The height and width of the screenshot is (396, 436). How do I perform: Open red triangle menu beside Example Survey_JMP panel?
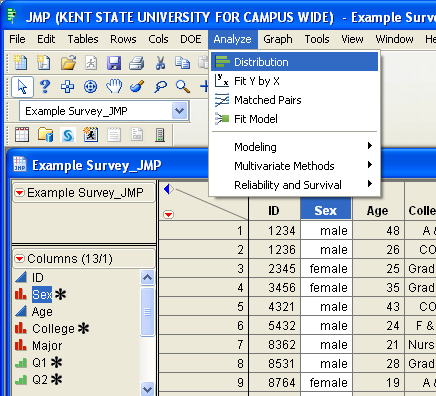20,193
